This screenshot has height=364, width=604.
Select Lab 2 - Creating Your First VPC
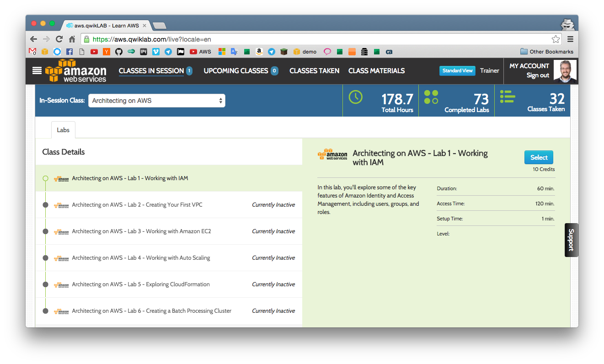click(x=169, y=205)
